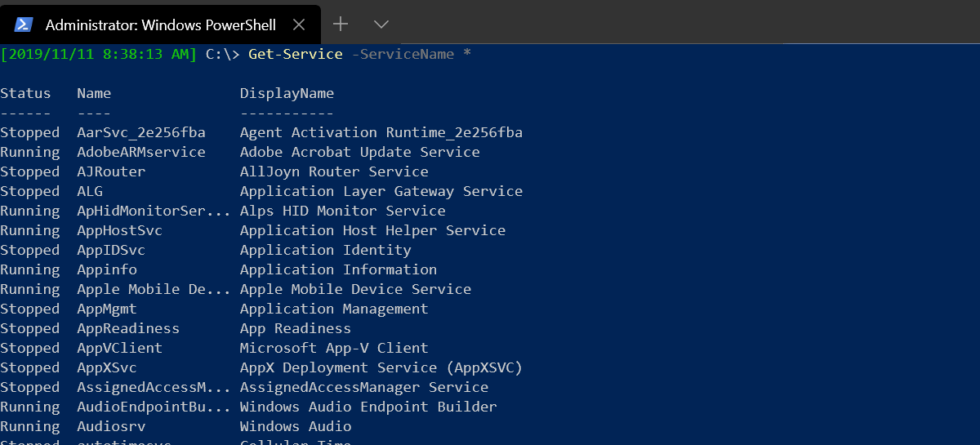Click the AppHostSvc service name
The height and width of the screenshot is (445, 980).
119,230
